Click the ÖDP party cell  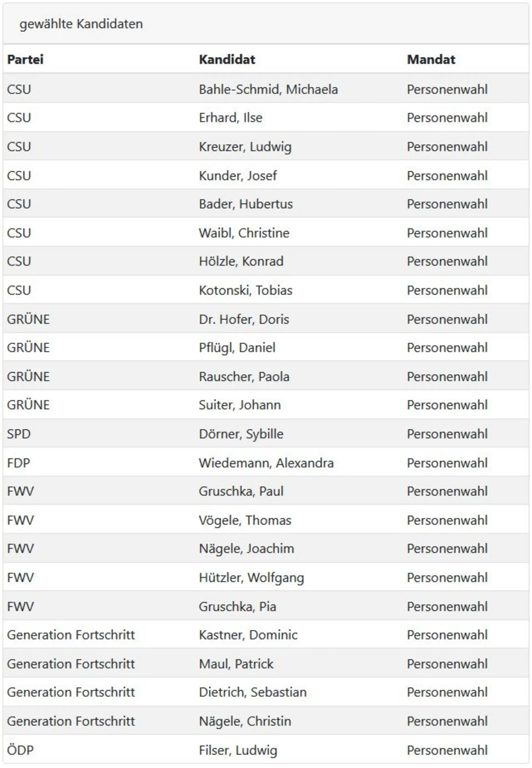tap(20, 750)
